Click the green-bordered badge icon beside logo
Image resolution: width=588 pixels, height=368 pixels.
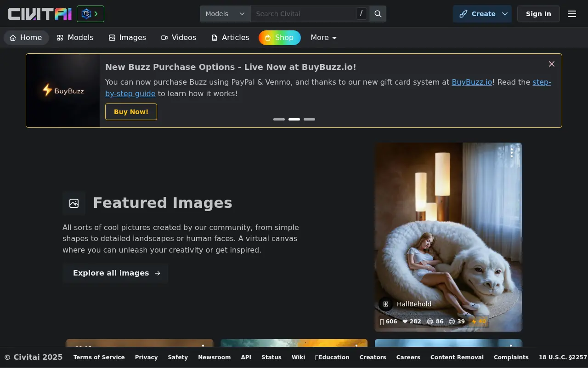coord(90,14)
